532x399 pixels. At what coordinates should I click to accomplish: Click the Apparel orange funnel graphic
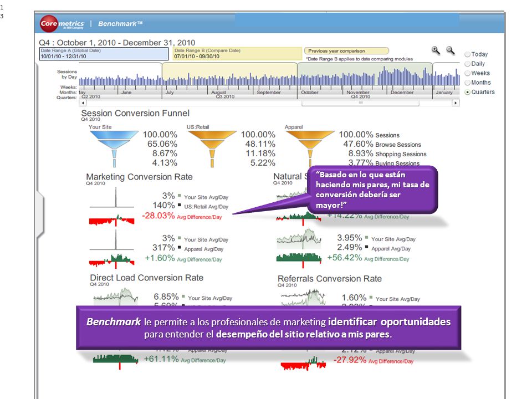click(310, 148)
